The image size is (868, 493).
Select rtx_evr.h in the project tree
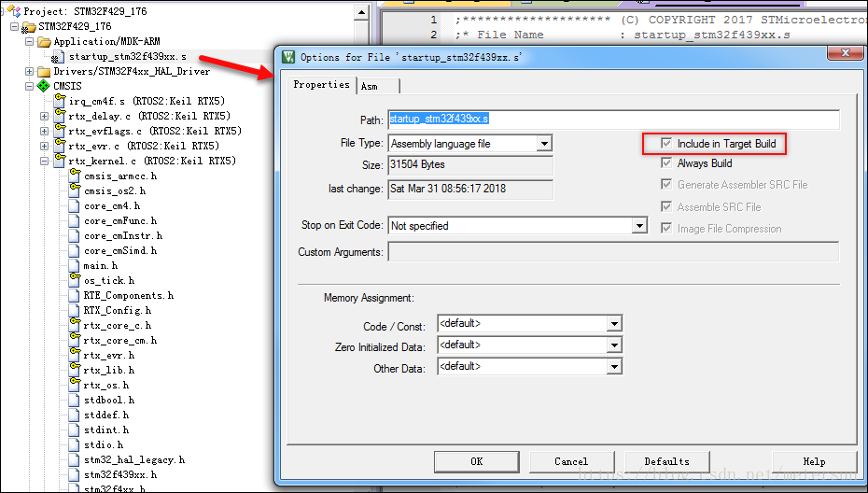[x=108, y=355]
